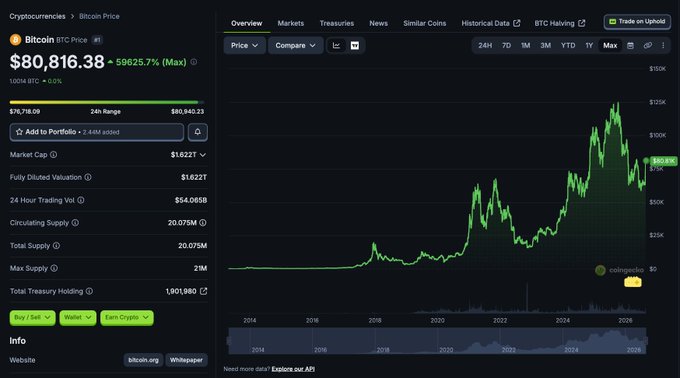Open the price alert bell icon
The height and width of the screenshot is (378, 680).
point(198,132)
